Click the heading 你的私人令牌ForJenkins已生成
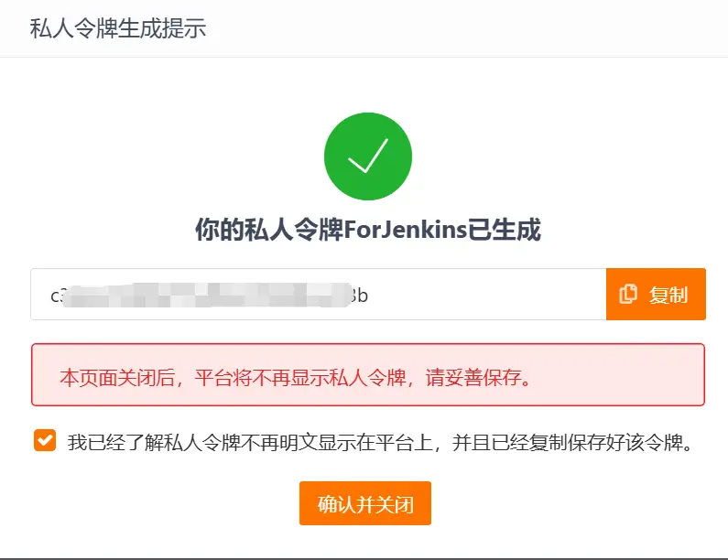728x560 pixels. 368,229
